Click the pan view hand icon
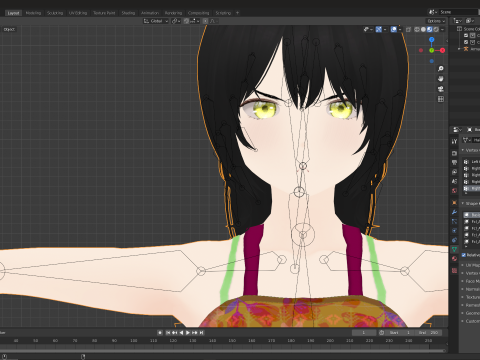The width and height of the screenshot is (480, 360). [x=441, y=79]
